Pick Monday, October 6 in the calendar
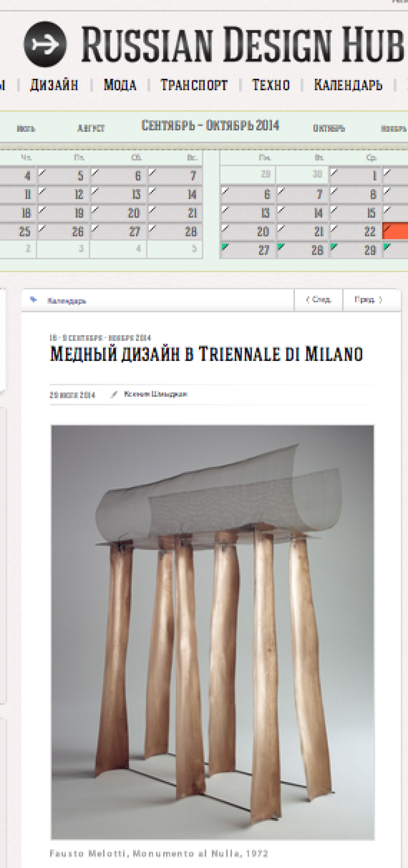 point(248,194)
